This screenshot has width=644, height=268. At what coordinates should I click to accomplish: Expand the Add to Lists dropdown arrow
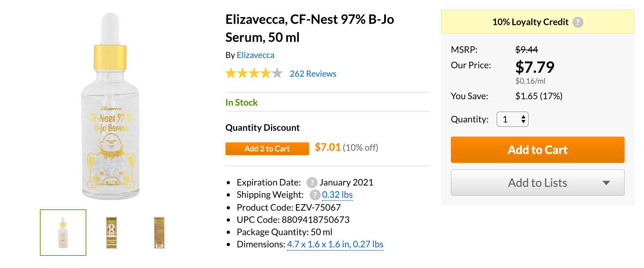(x=606, y=183)
